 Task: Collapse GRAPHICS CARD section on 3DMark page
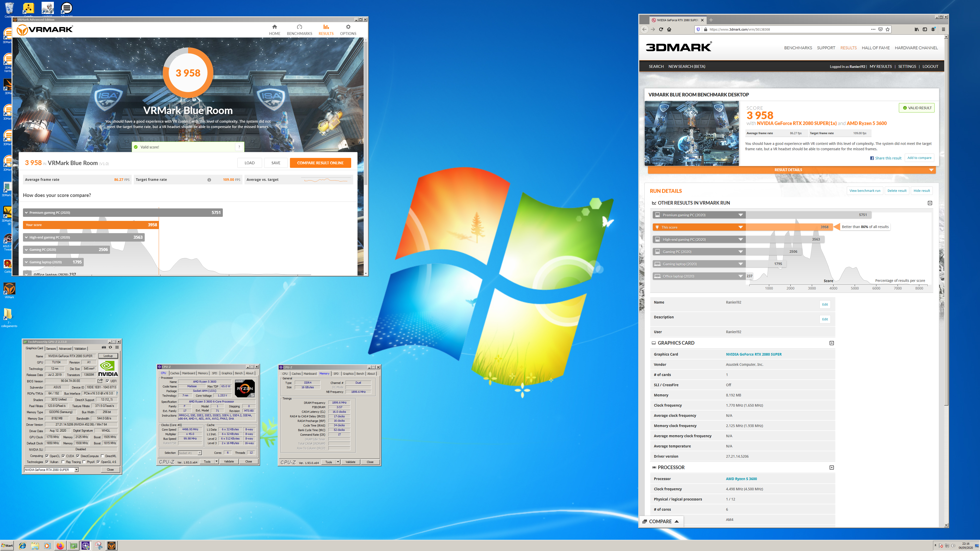(x=832, y=343)
